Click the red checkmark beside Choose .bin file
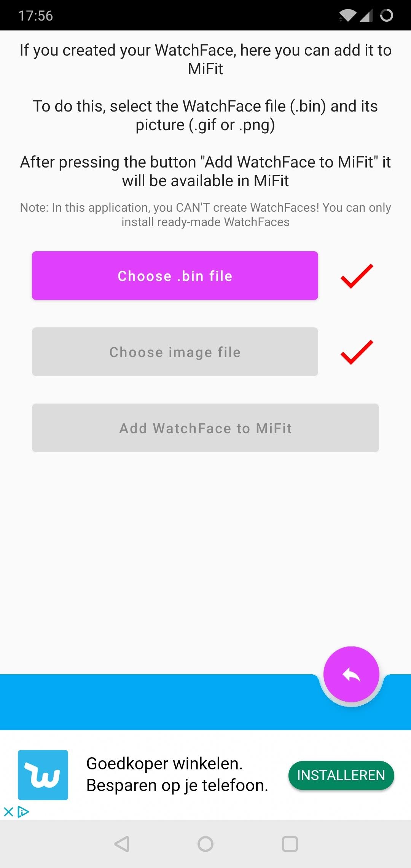 click(x=357, y=276)
